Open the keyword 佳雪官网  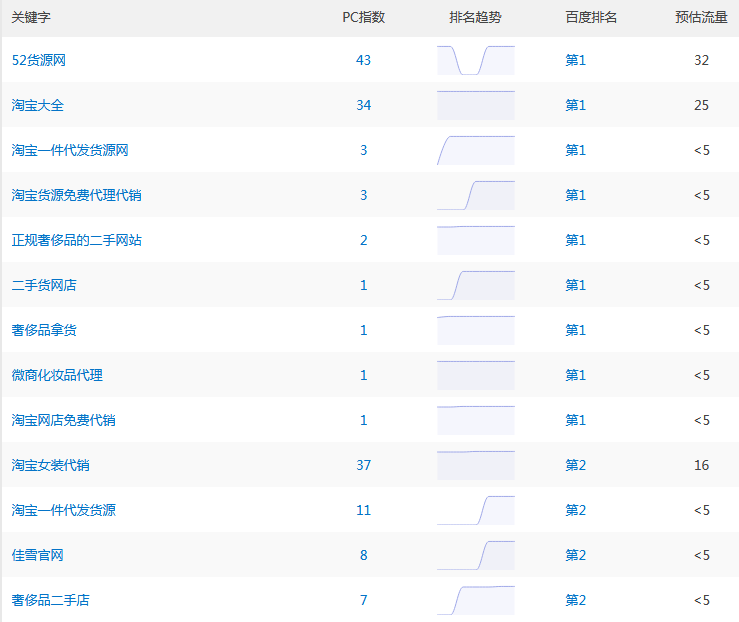click(x=38, y=555)
